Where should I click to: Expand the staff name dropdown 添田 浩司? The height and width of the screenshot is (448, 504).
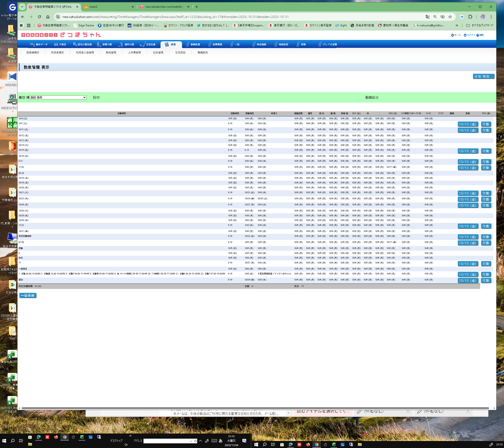point(58,97)
